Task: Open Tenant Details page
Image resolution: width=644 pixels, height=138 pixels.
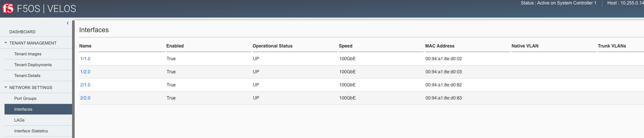Action: pos(27,76)
